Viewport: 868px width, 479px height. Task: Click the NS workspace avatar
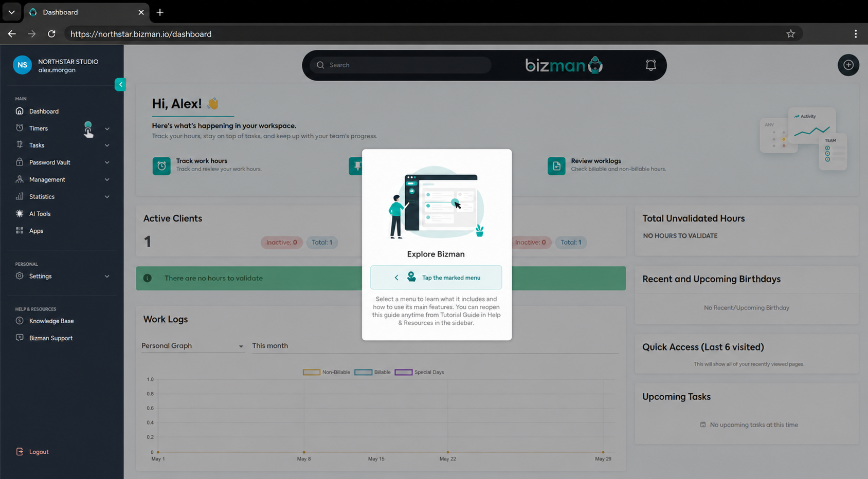pyautogui.click(x=22, y=65)
